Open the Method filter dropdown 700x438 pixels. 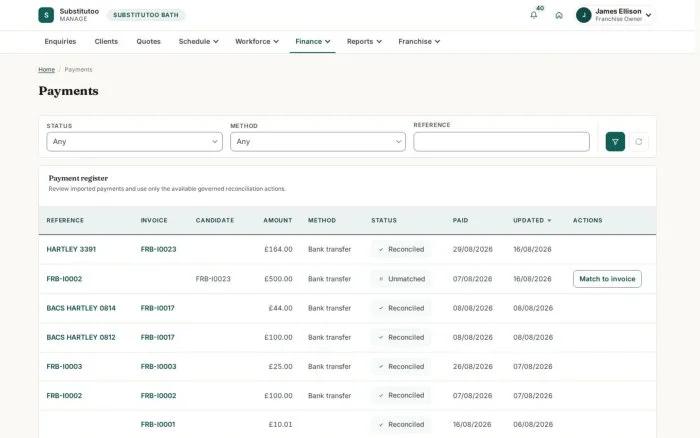point(318,142)
